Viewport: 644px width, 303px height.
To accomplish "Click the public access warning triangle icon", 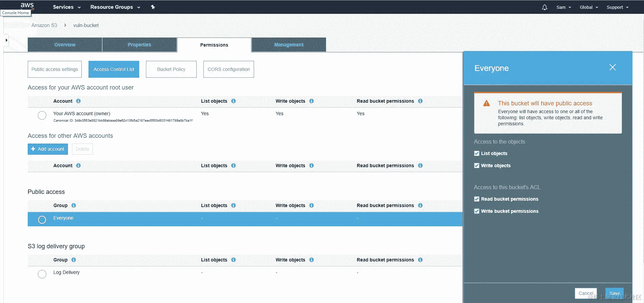I will click(487, 103).
